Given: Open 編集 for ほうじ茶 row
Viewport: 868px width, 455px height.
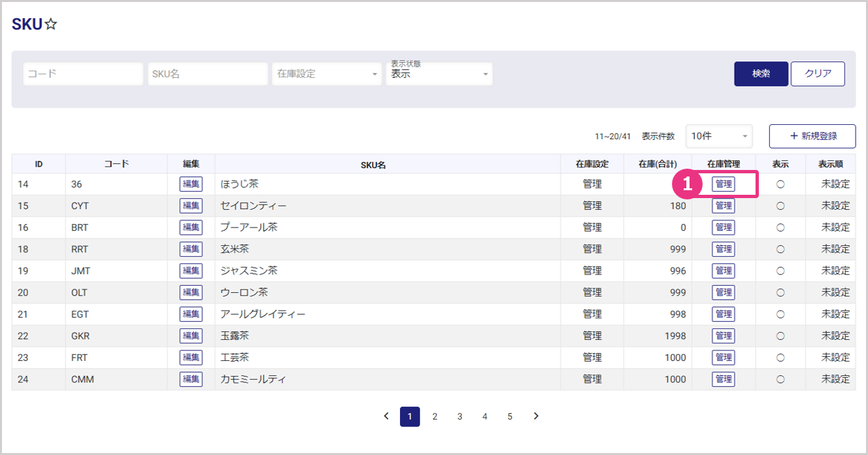Looking at the screenshot, I should (x=191, y=184).
